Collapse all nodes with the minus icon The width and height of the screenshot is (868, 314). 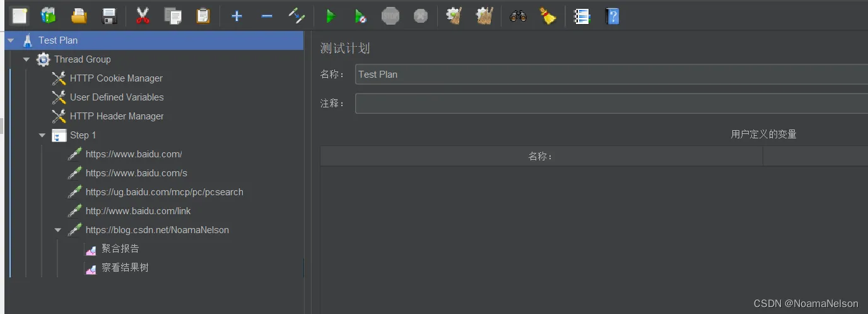(x=267, y=16)
